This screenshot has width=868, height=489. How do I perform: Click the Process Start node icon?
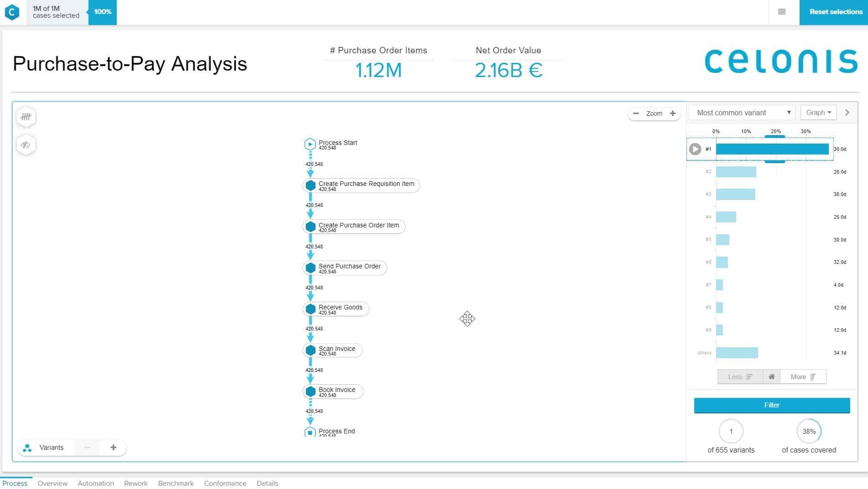pyautogui.click(x=310, y=144)
